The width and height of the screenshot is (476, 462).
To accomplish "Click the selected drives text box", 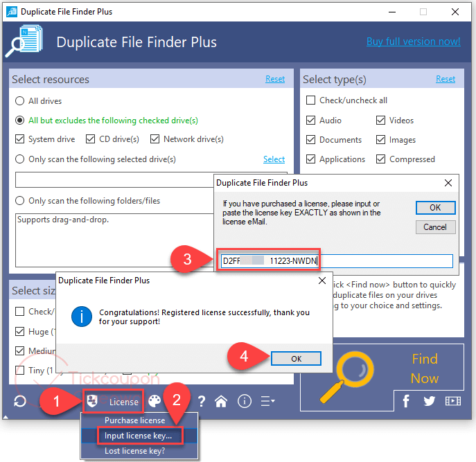I will coord(114,179).
